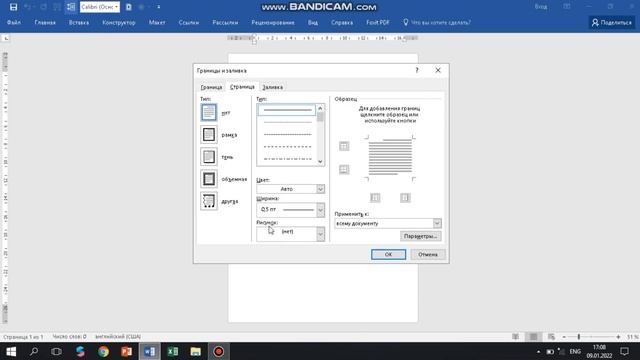Click the 'Число слов: 0' status bar entry
The width and height of the screenshot is (640, 360).
69,337
